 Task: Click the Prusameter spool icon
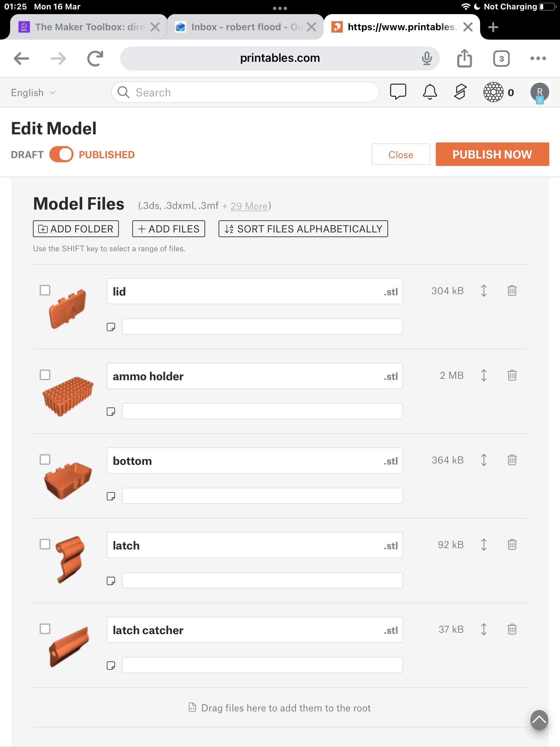coord(493,92)
